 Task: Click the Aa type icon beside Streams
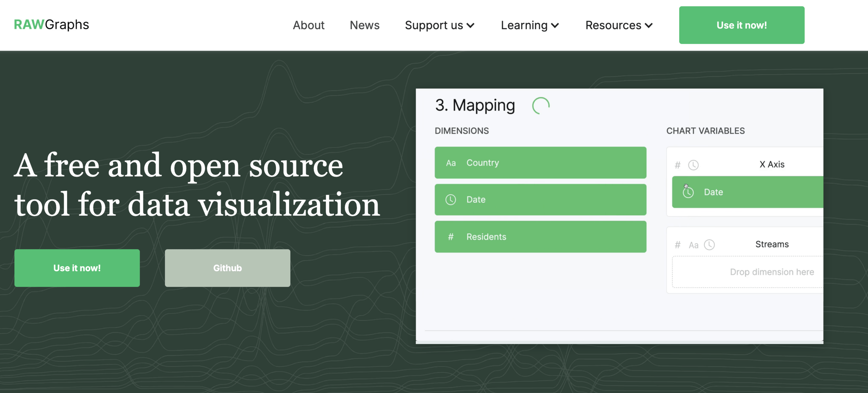click(x=693, y=245)
